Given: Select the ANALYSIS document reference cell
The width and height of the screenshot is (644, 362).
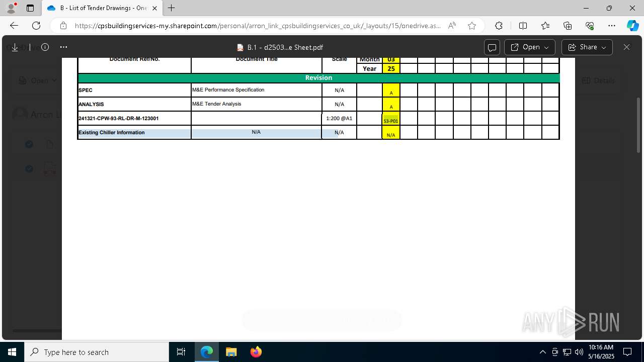Looking at the screenshot, I should point(134,104).
